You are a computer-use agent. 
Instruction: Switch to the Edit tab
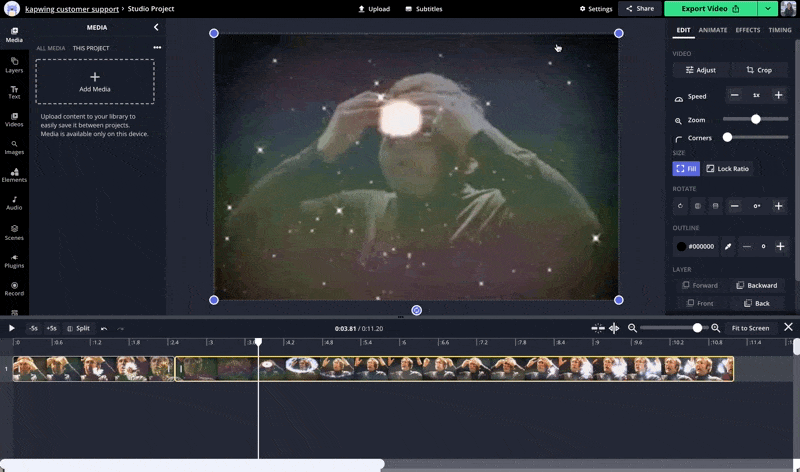pos(683,30)
